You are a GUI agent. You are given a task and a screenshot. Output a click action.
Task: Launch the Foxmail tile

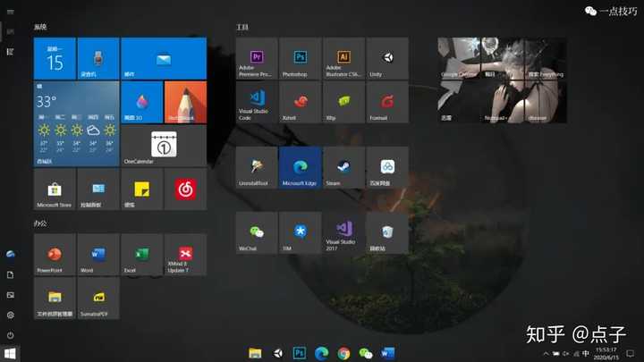[387, 102]
